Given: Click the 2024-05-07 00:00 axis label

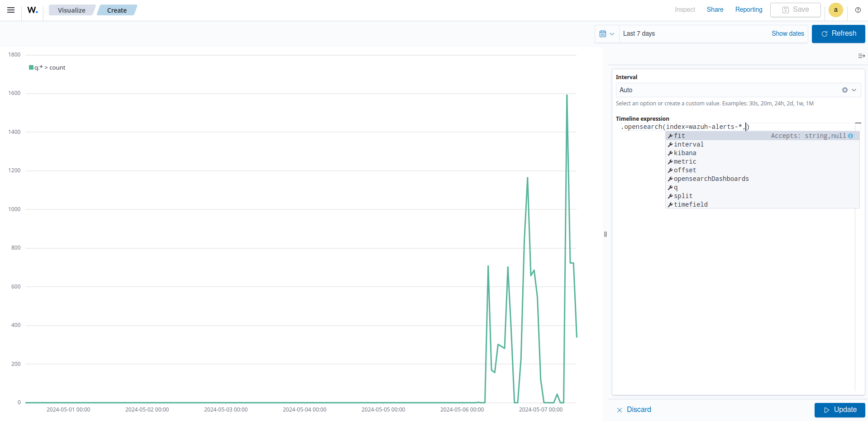Looking at the screenshot, I should click(x=540, y=410).
